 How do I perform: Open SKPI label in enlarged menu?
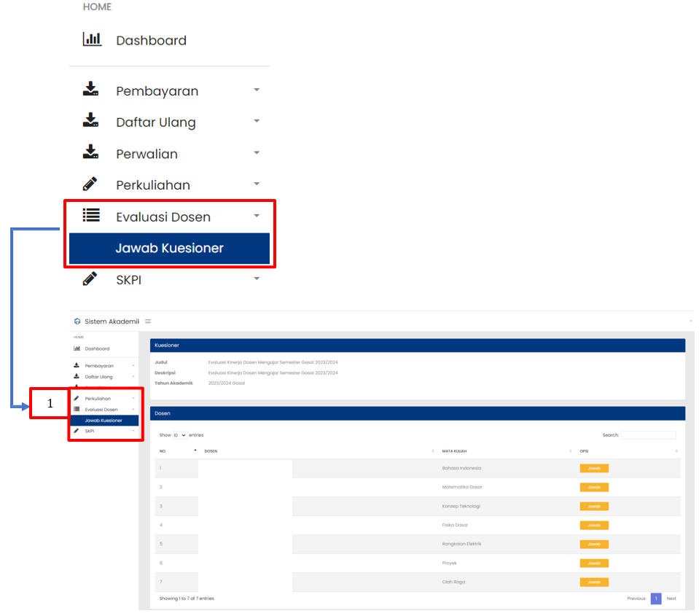point(128,281)
